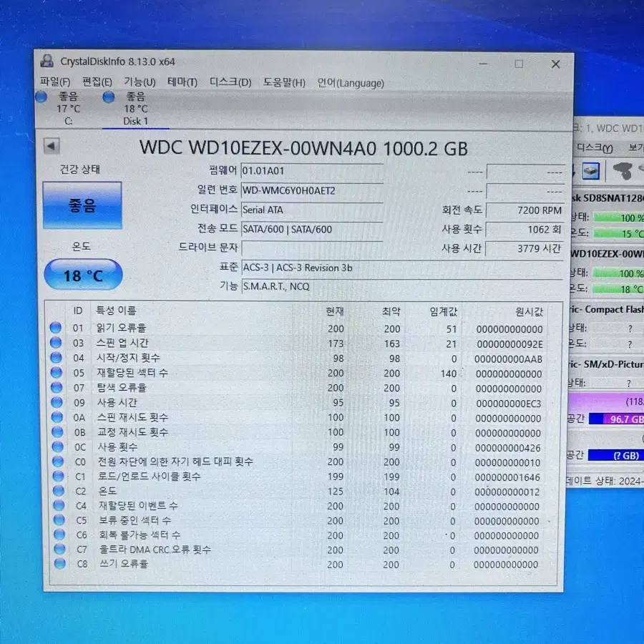
Task: Click the 최악 column header
Action: click(391, 311)
